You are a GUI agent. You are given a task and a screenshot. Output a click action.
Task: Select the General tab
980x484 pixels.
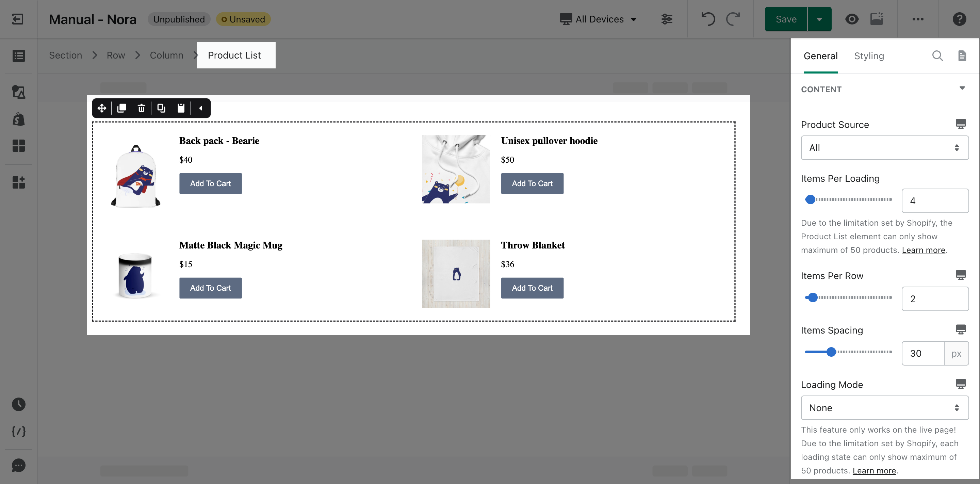point(821,56)
